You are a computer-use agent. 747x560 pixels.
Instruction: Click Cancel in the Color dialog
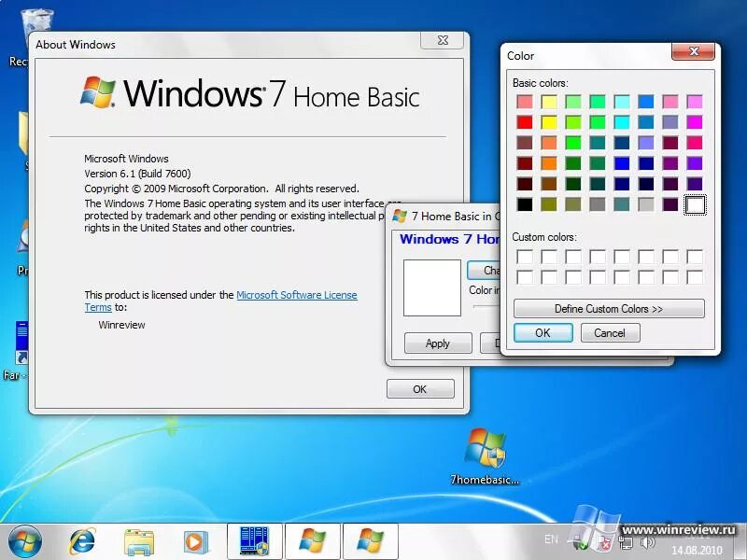click(x=610, y=333)
